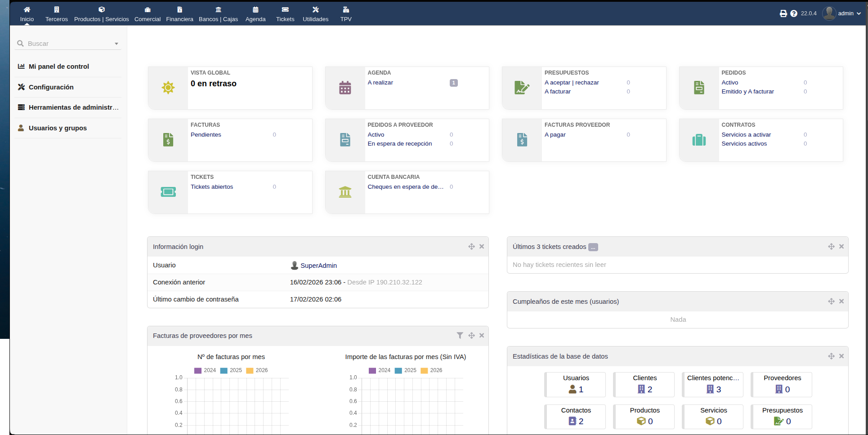Click in the Buscar search field

pyautogui.click(x=67, y=44)
